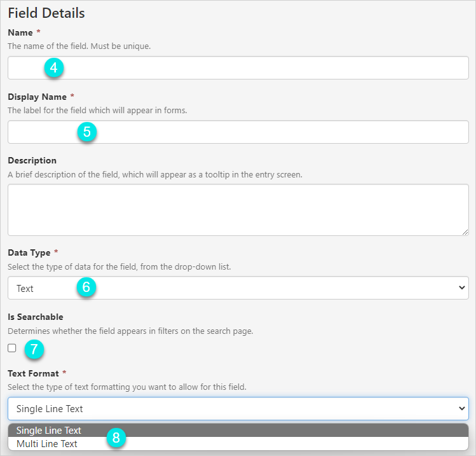
Task: Click the numbered callout badge 5
Action: coord(87,132)
